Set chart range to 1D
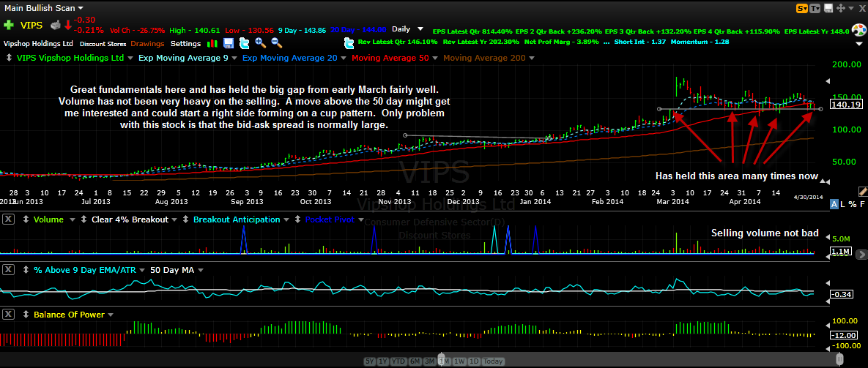Image resolution: width=868 pixels, height=368 pixels. [474, 361]
